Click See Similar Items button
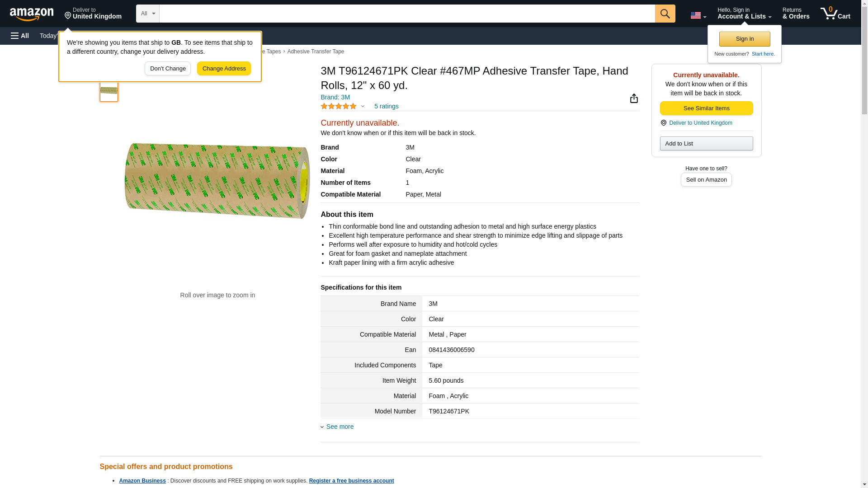The width and height of the screenshot is (868, 488). click(x=706, y=108)
